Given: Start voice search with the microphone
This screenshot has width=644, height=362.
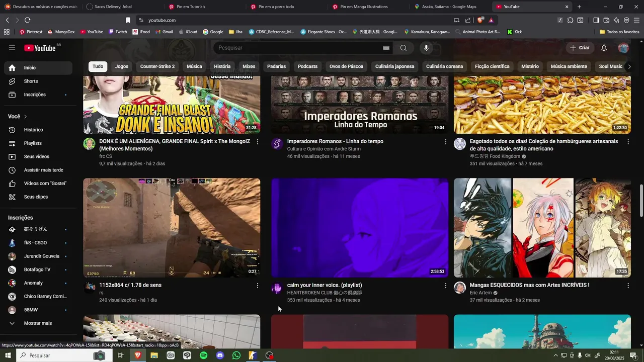Looking at the screenshot, I should [x=426, y=48].
